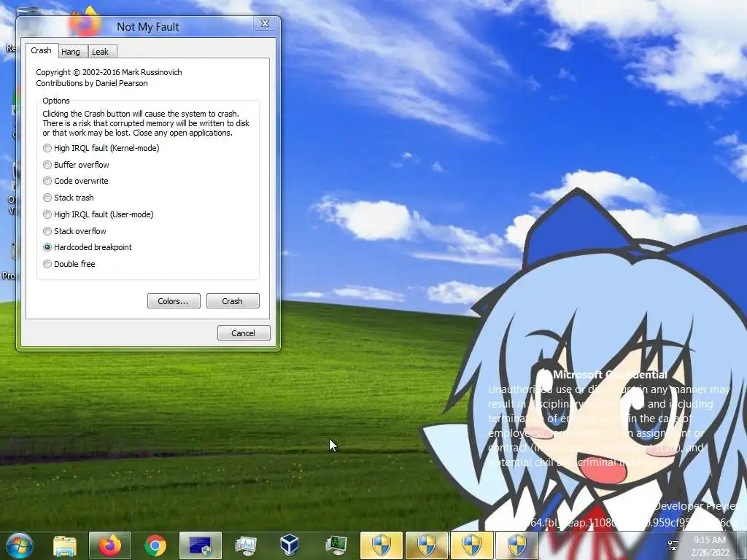The height and width of the screenshot is (560, 747).
Task: Open the network icon in system tray
Action: coord(674,545)
